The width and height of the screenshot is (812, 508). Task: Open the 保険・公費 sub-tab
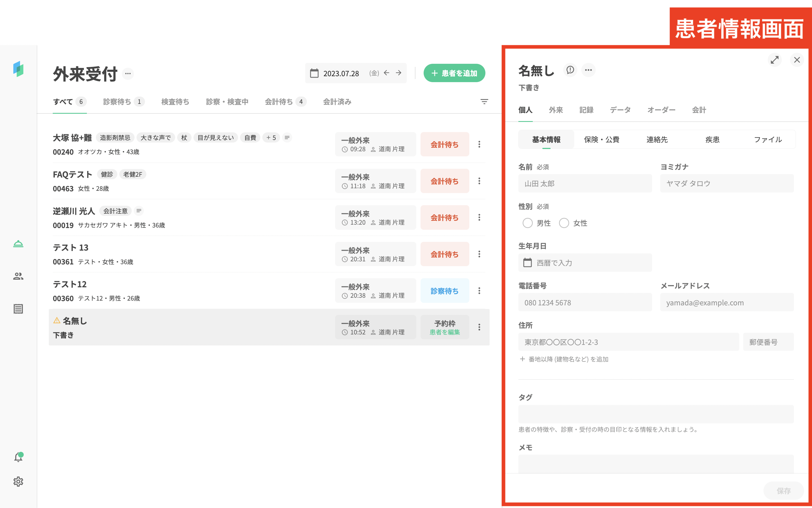[x=602, y=139]
